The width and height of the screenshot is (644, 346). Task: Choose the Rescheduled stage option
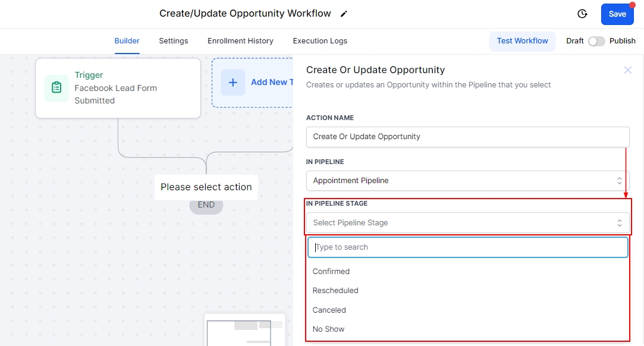335,291
